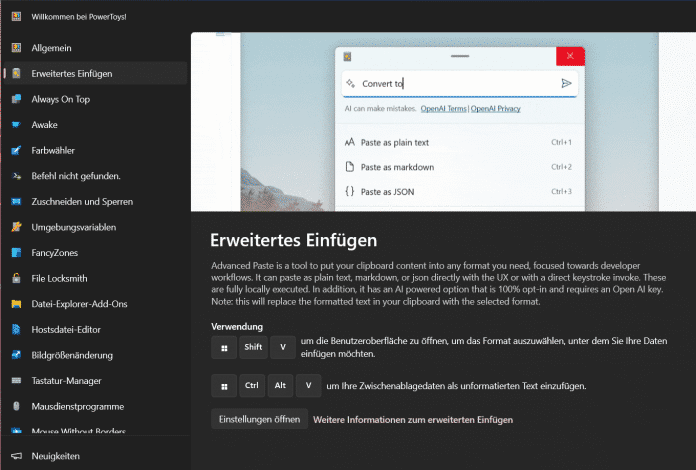The height and width of the screenshot is (470, 696).
Task: Open Mausdienstprogramme page
Action: coord(95,406)
